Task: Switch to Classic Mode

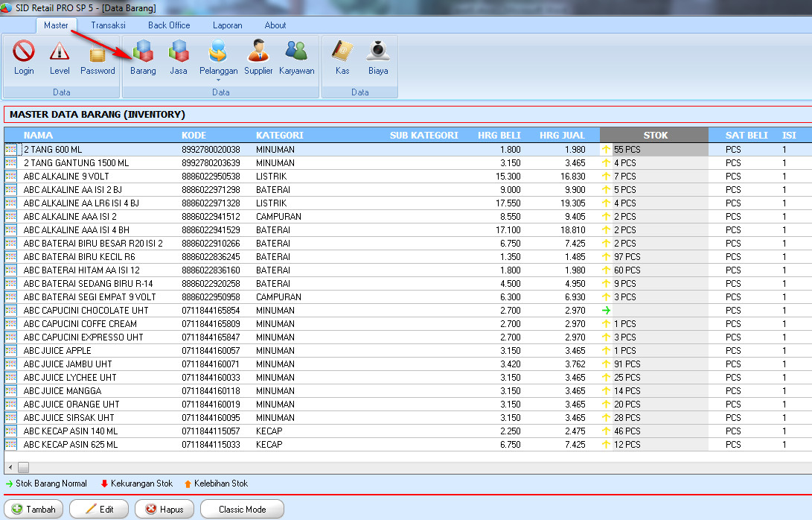Action: [242, 510]
